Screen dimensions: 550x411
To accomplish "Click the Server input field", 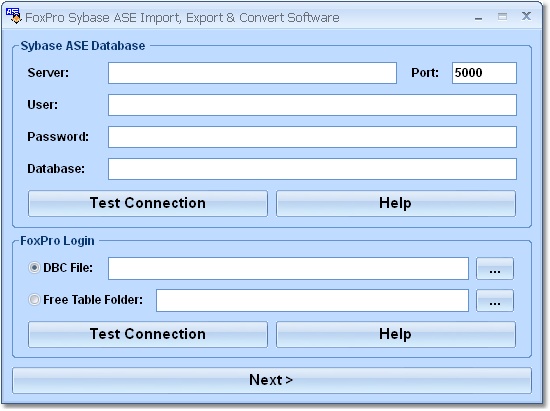I will click(252, 73).
